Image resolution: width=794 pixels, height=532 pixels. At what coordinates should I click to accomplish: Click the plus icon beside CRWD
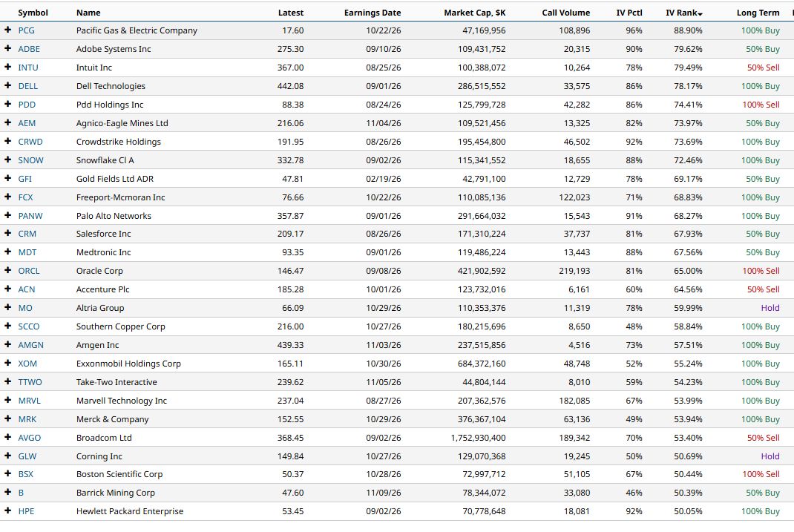pos(7,141)
